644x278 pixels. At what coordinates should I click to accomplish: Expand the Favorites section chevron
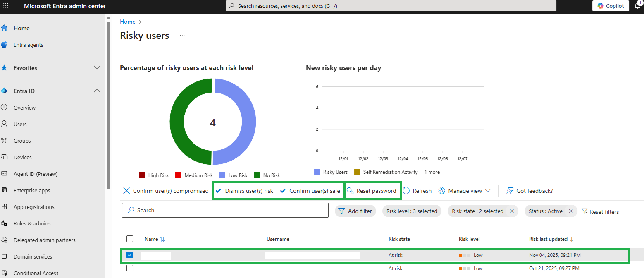tap(97, 67)
